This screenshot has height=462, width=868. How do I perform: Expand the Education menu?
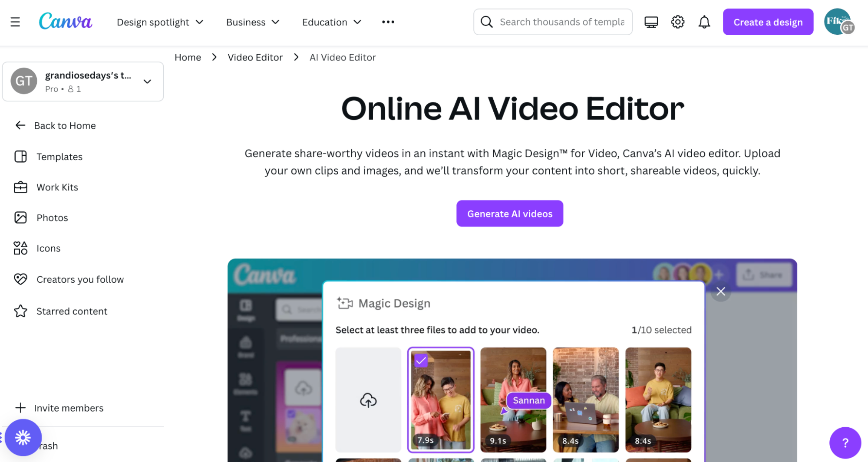(332, 22)
